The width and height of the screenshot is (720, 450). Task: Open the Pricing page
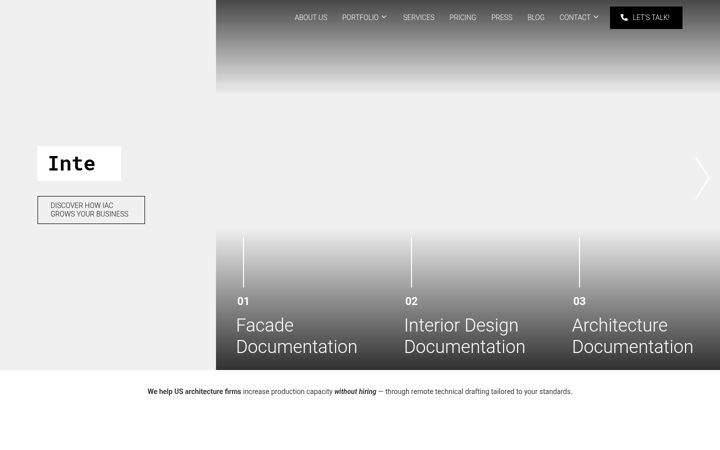coord(462,17)
